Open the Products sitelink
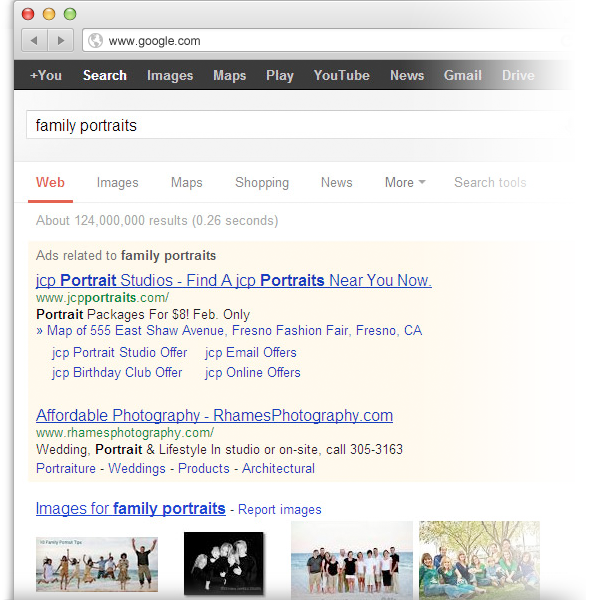 pos(204,468)
